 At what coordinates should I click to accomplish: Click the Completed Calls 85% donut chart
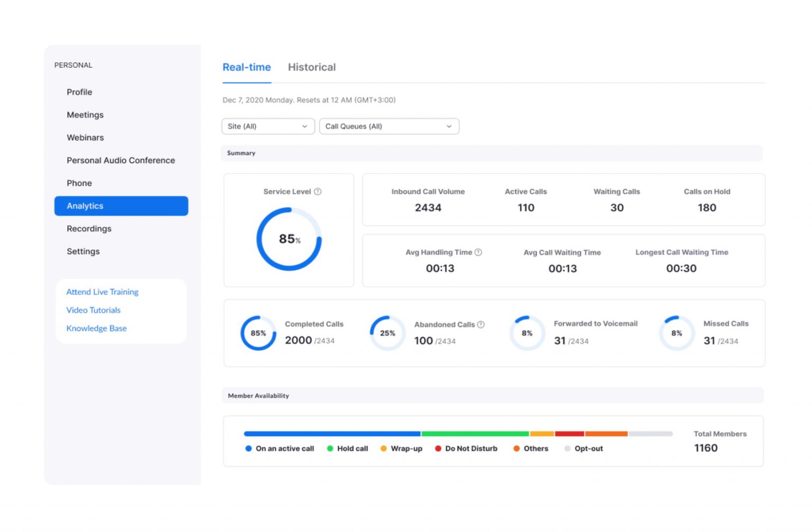[x=257, y=333]
